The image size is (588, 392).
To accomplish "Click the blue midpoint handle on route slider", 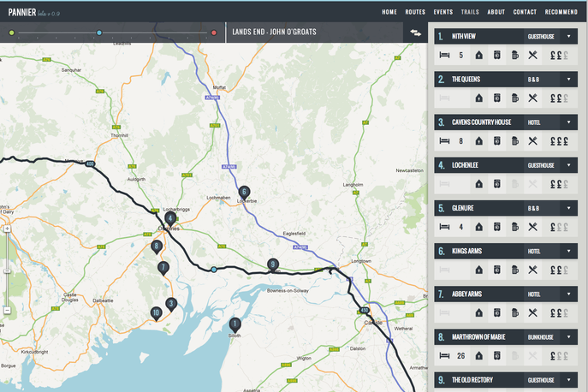I will (x=99, y=33).
